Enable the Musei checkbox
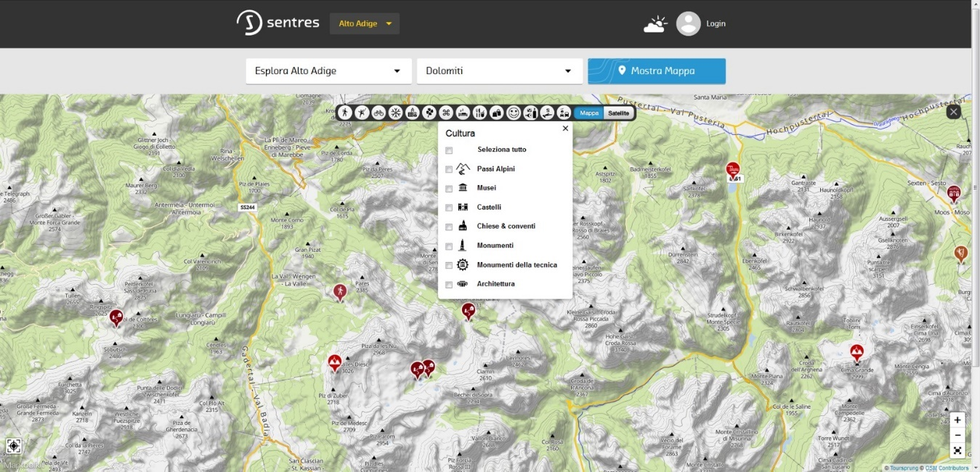The image size is (980, 472). (x=449, y=189)
